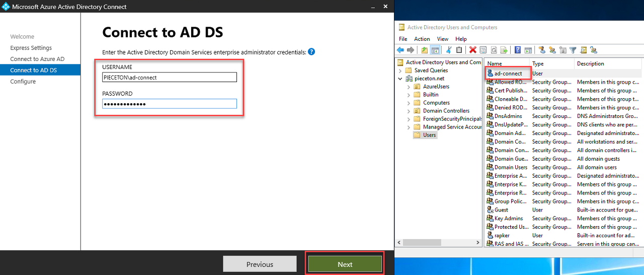Expand the ForeignSecurityPrincipals container
The image size is (644, 275).
click(x=409, y=119)
